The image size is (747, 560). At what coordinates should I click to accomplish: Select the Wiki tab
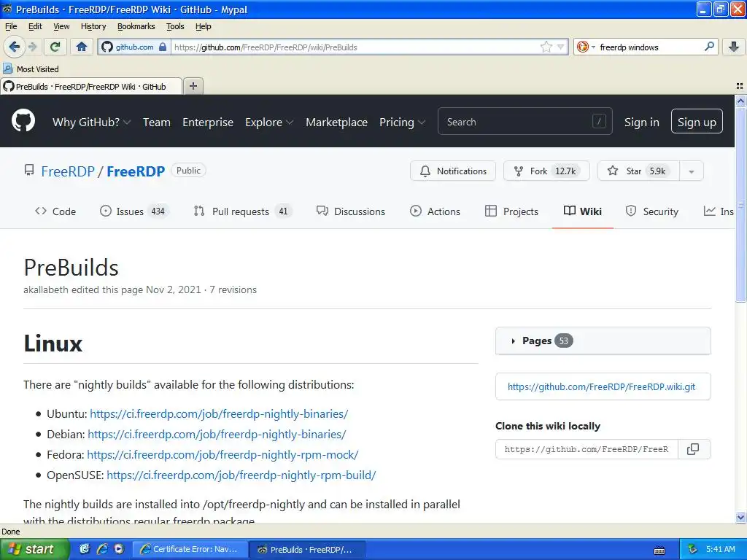[x=583, y=211]
